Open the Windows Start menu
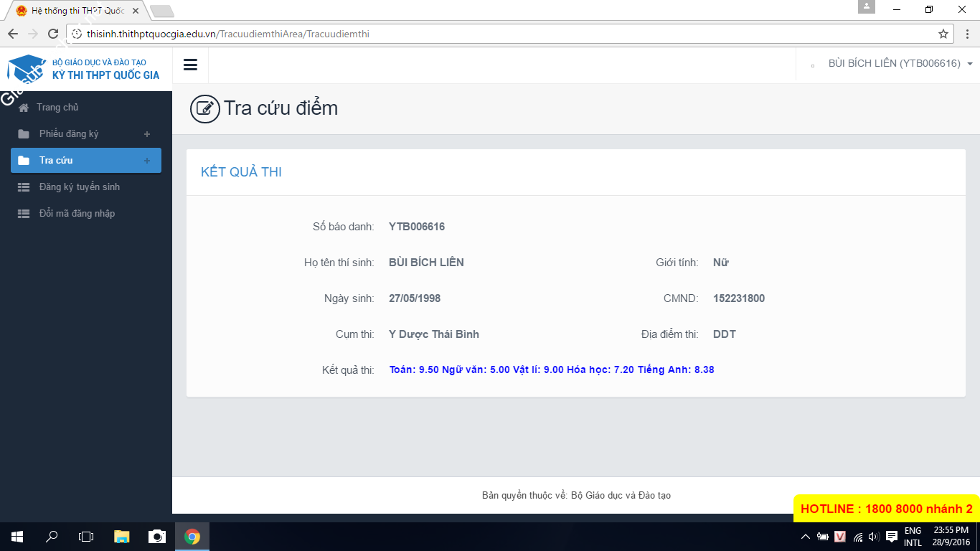The width and height of the screenshot is (980, 551). point(17,537)
